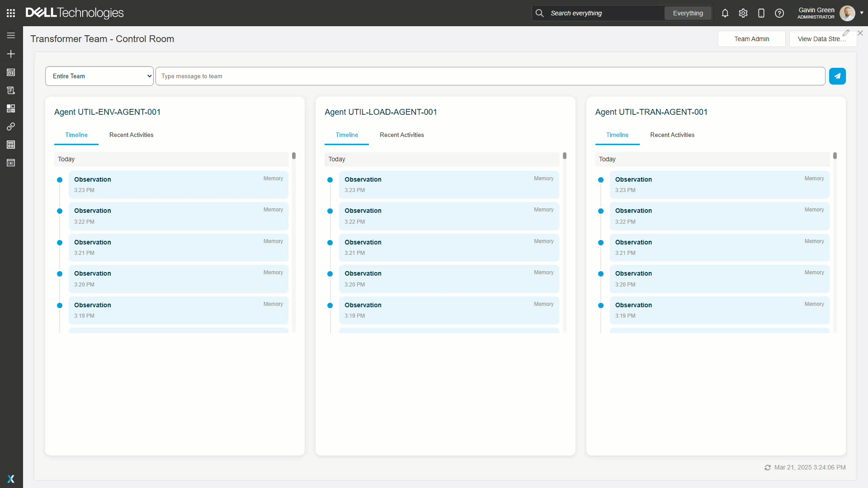Click the View Data Stream button
868x488 pixels.
818,39
